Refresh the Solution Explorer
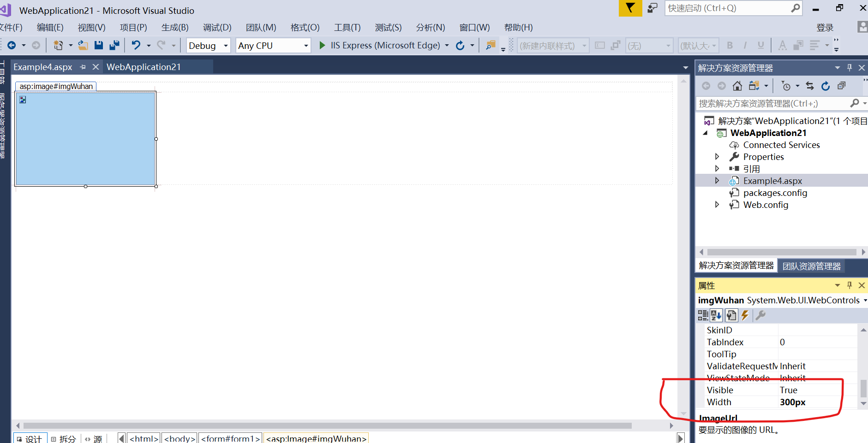This screenshot has height=443, width=868. pos(826,86)
